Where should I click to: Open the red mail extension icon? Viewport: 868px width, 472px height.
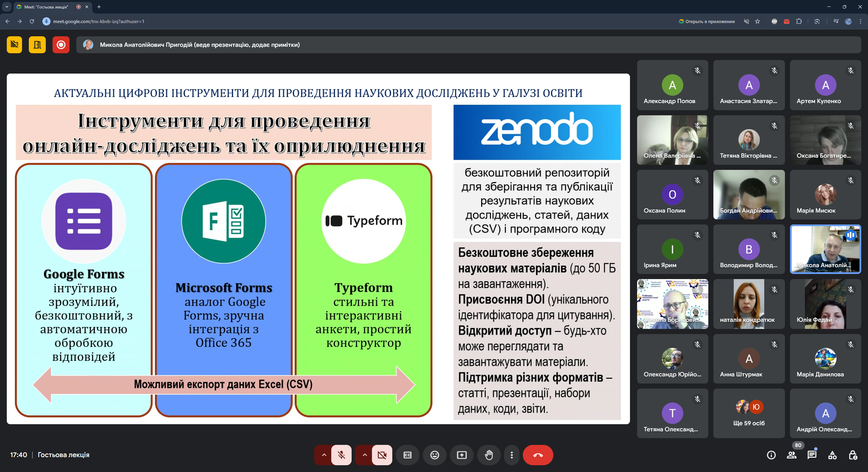[x=787, y=21]
